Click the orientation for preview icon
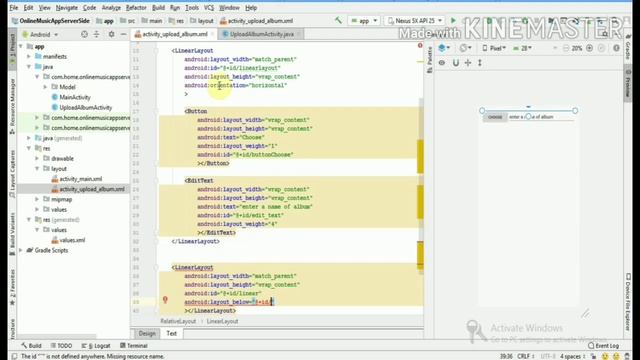 (465, 48)
